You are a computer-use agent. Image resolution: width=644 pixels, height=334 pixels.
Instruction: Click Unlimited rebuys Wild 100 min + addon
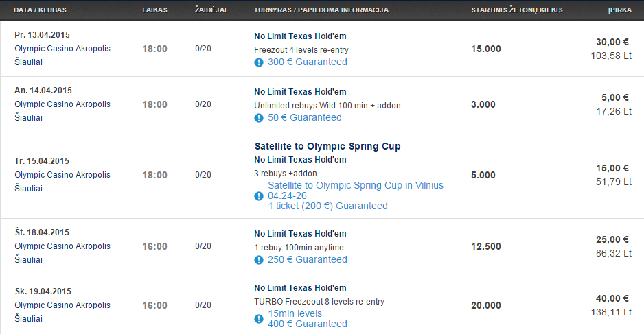click(x=327, y=106)
